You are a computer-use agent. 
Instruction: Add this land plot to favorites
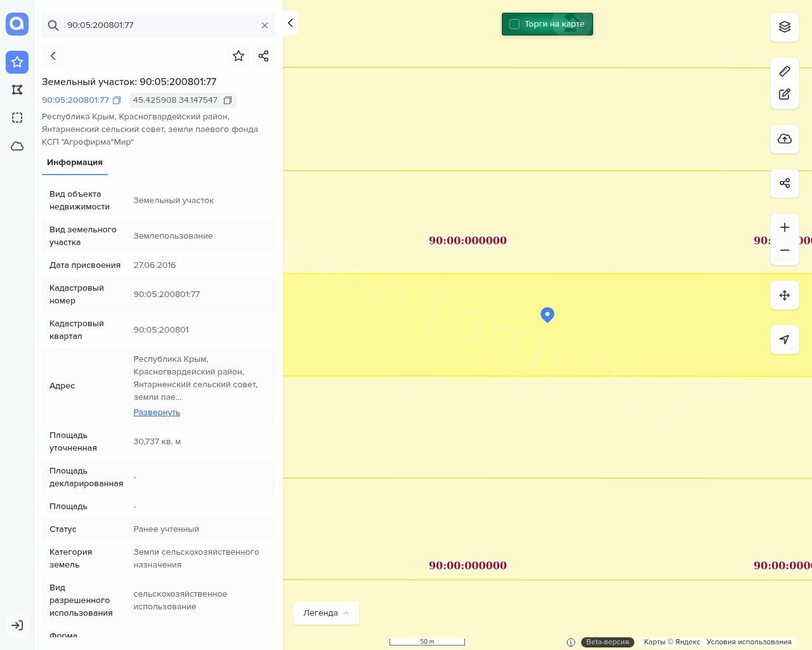tap(239, 56)
